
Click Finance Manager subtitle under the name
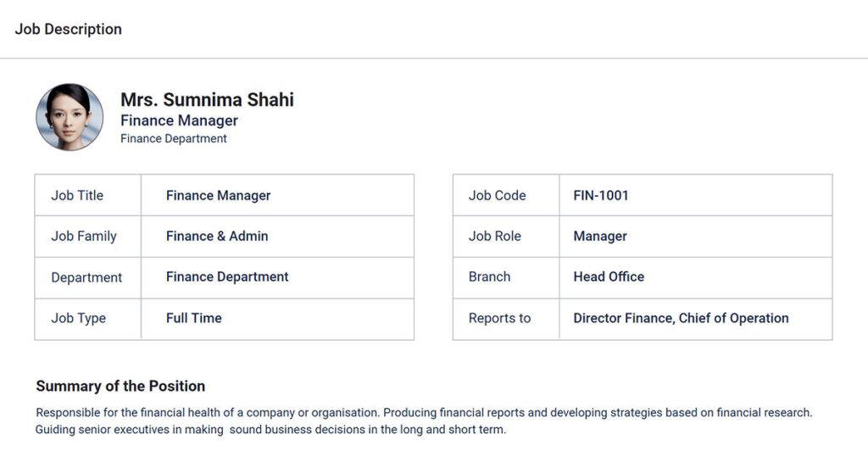point(179,120)
